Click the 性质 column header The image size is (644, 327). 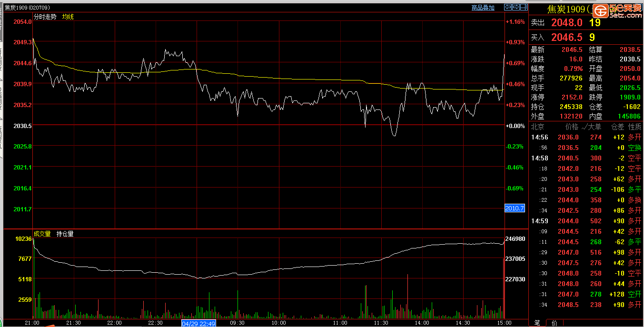coord(634,127)
